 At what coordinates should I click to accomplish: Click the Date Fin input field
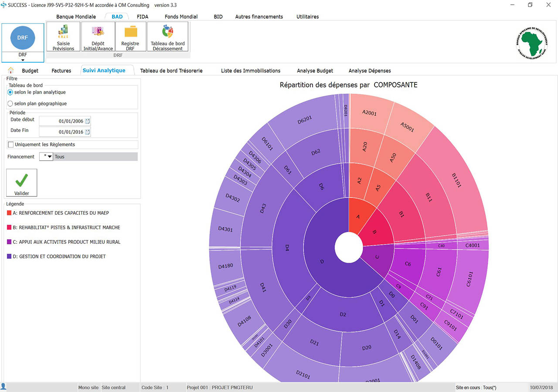tap(65, 132)
